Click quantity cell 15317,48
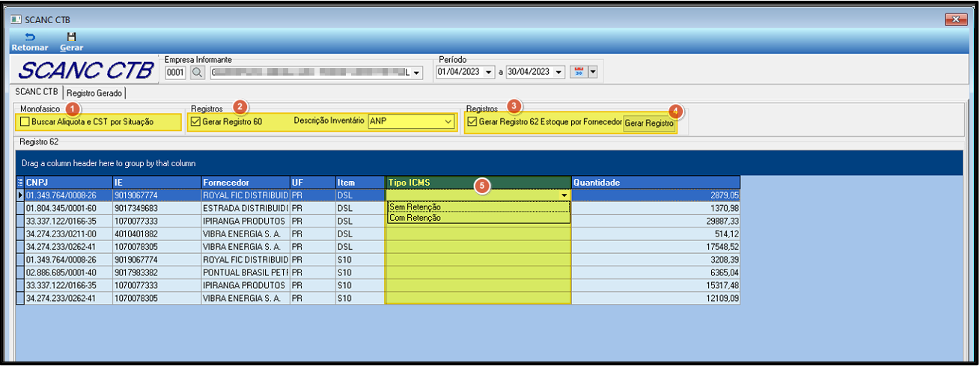 pos(656,285)
